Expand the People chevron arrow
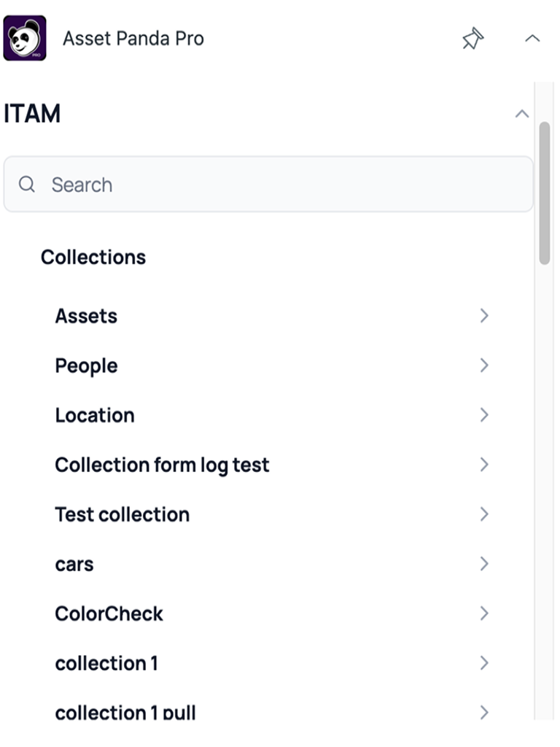 [483, 365]
